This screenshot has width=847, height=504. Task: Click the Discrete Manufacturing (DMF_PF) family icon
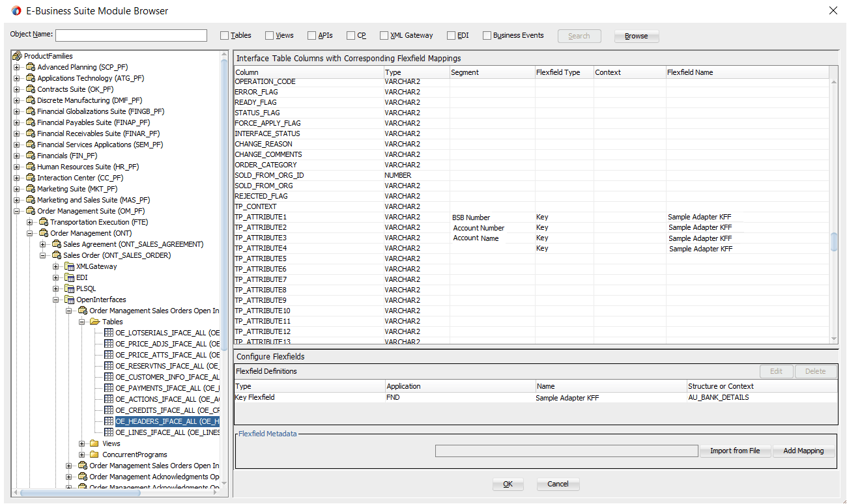(x=30, y=100)
